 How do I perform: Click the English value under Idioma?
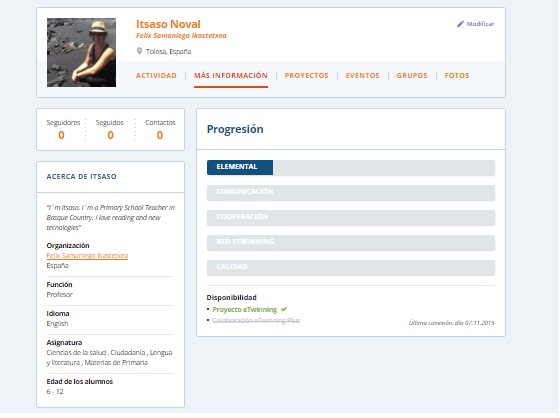57,323
